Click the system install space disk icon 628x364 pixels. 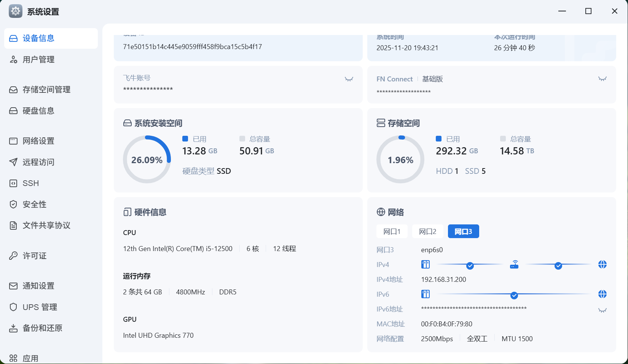127,123
